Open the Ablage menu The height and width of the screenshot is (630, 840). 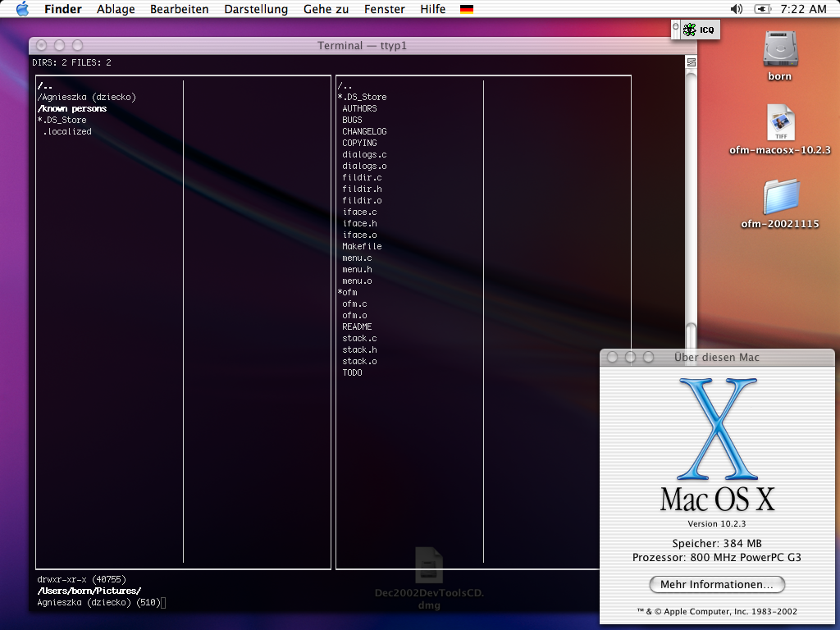point(116,9)
